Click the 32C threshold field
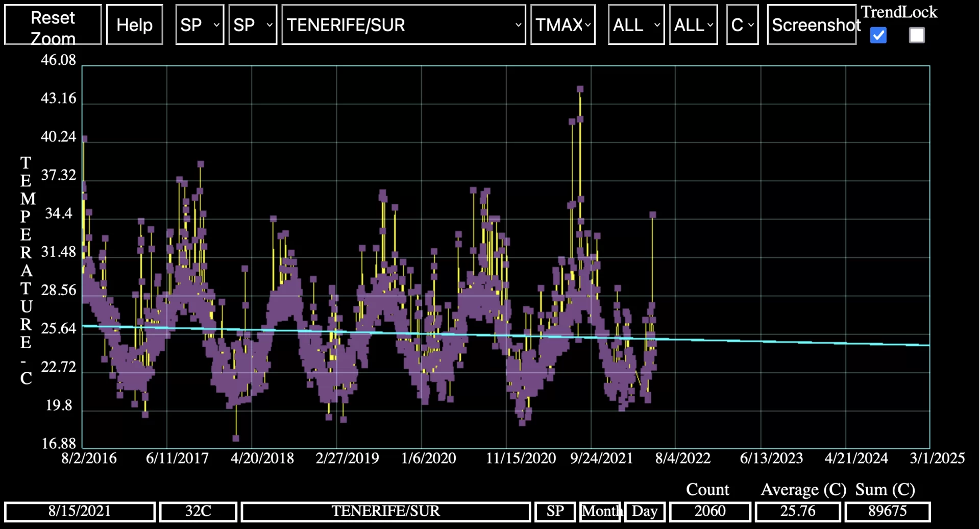This screenshot has height=529, width=980. pyautogui.click(x=198, y=511)
